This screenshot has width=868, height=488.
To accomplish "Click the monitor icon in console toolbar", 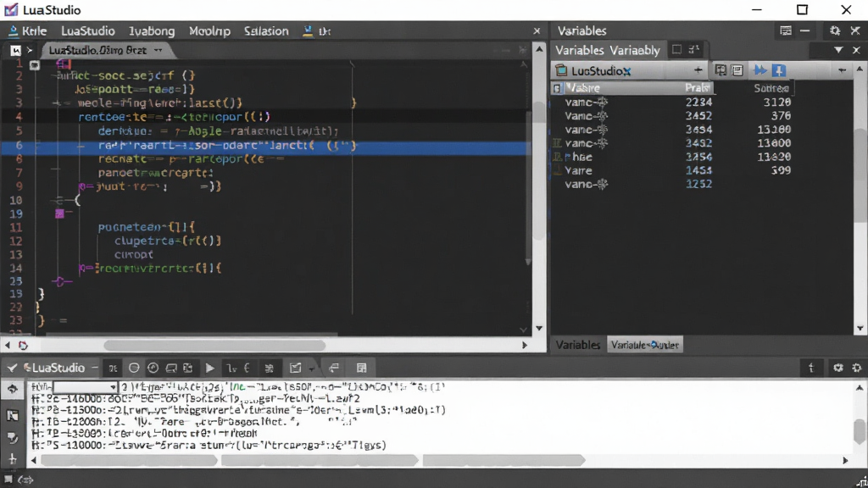I will [171, 368].
